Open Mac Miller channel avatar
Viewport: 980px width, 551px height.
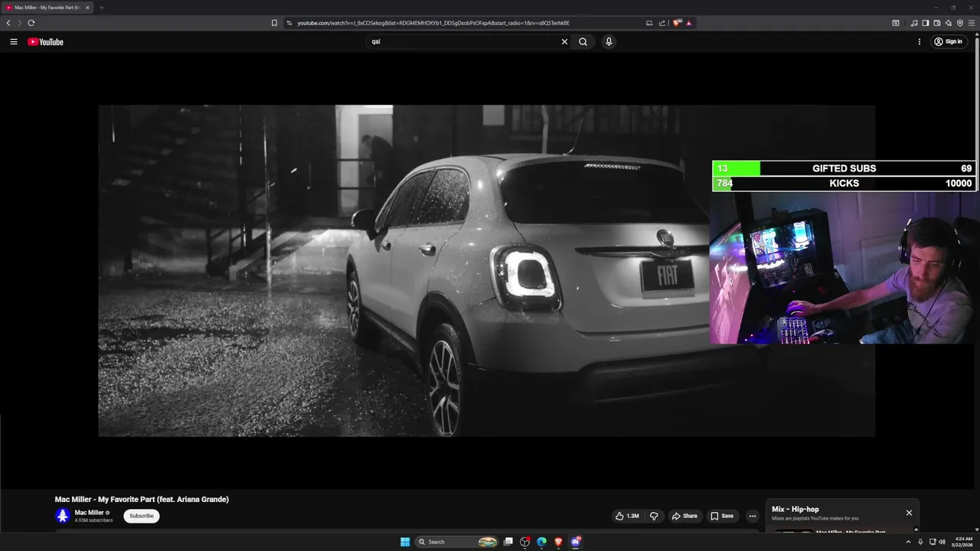tap(63, 516)
